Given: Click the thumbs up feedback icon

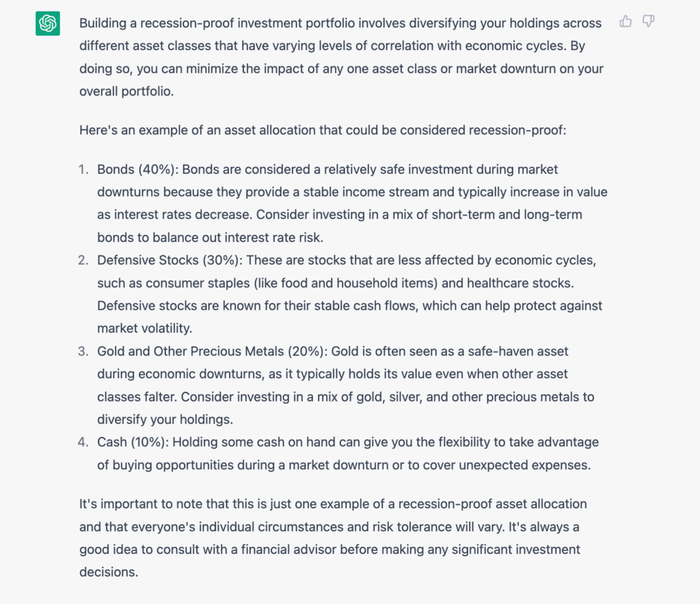Looking at the screenshot, I should [625, 21].
